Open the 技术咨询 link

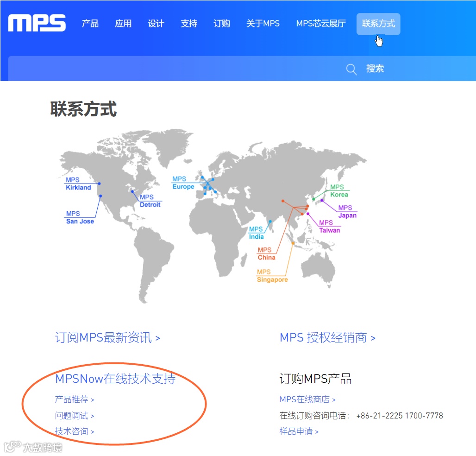(75, 431)
